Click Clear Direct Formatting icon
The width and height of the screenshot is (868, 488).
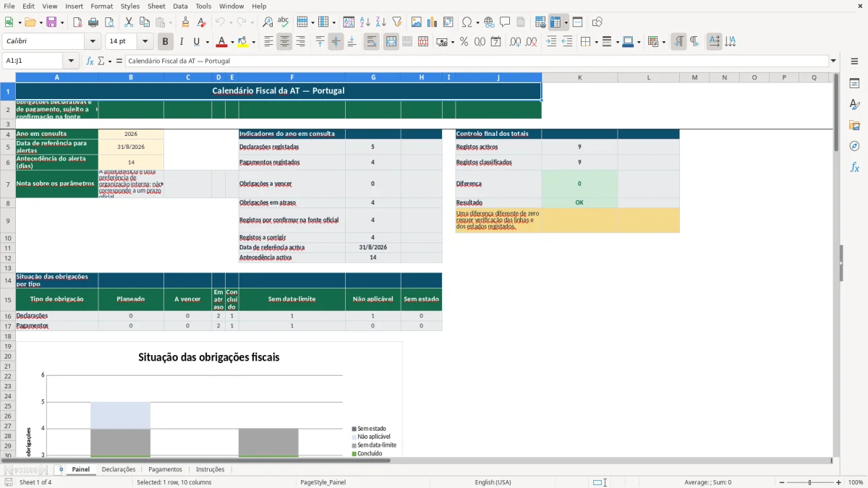tap(201, 22)
